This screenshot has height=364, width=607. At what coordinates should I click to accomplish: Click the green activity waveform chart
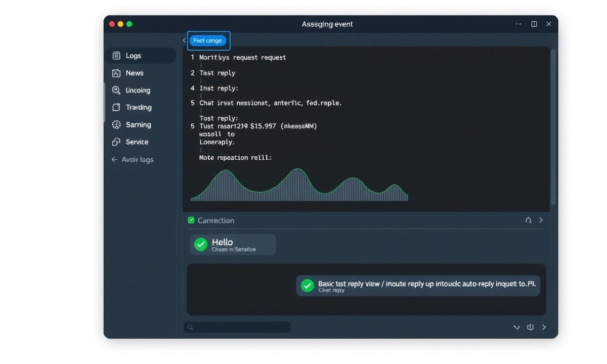pos(299,185)
